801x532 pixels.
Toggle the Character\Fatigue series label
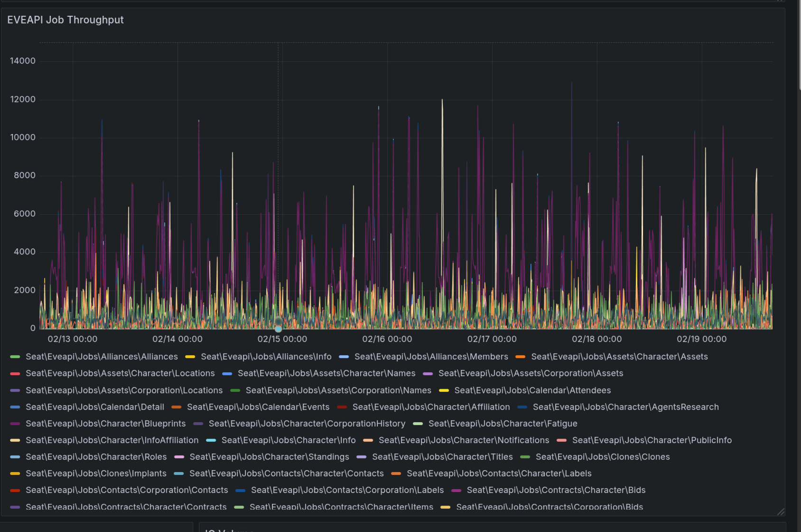tap(503, 424)
